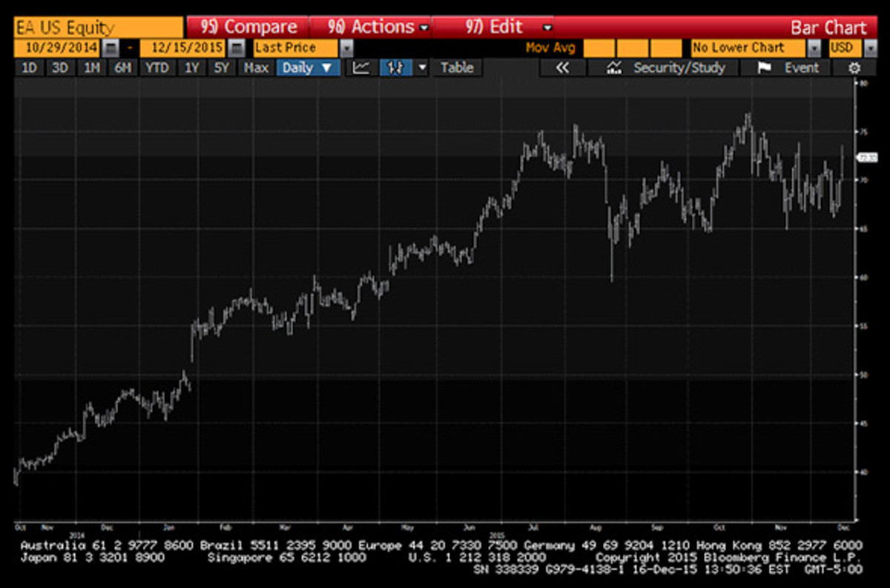890x588 pixels.
Task: Click the Bar Chart title text
Action: pos(828,27)
